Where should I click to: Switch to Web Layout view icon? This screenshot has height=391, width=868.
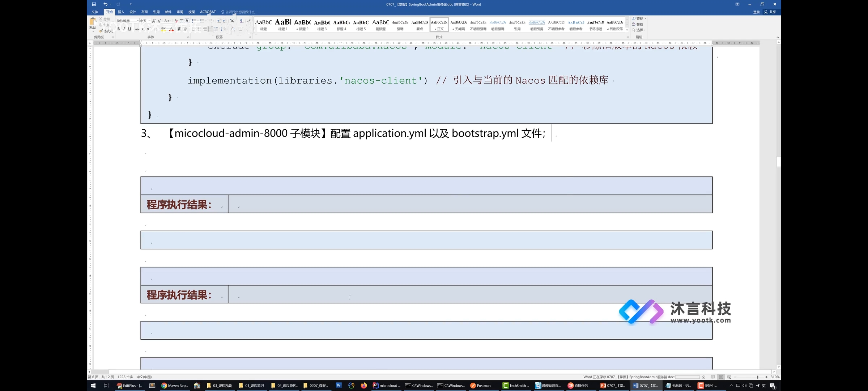pos(729,377)
